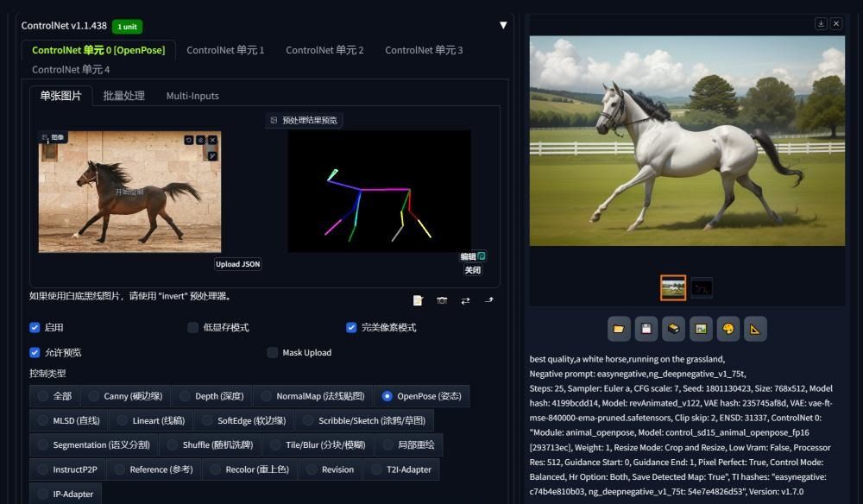Undo the edit on the source horse image
The image size is (863, 504).
189,140
